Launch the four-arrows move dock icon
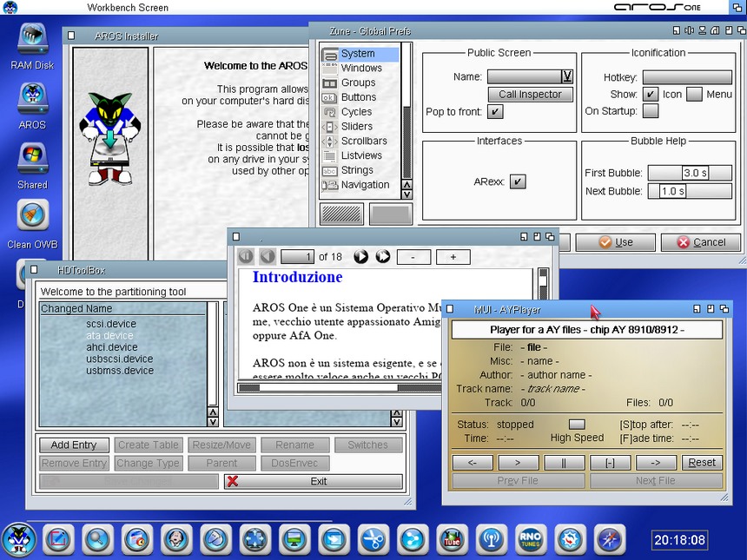 255,539
